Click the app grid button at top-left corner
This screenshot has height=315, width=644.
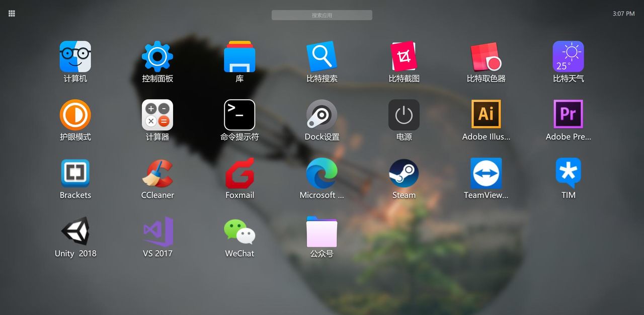12,14
